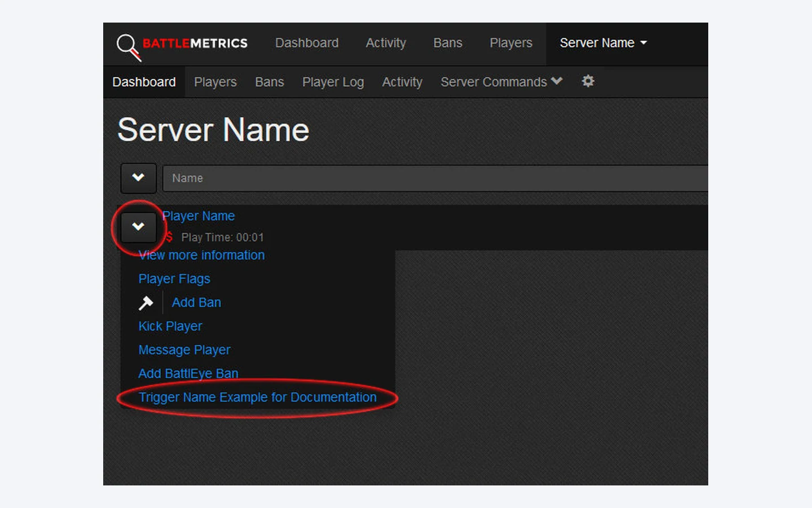Go to Dashboard in the top navigation bar
Image resolution: width=812 pixels, height=508 pixels.
tap(307, 43)
